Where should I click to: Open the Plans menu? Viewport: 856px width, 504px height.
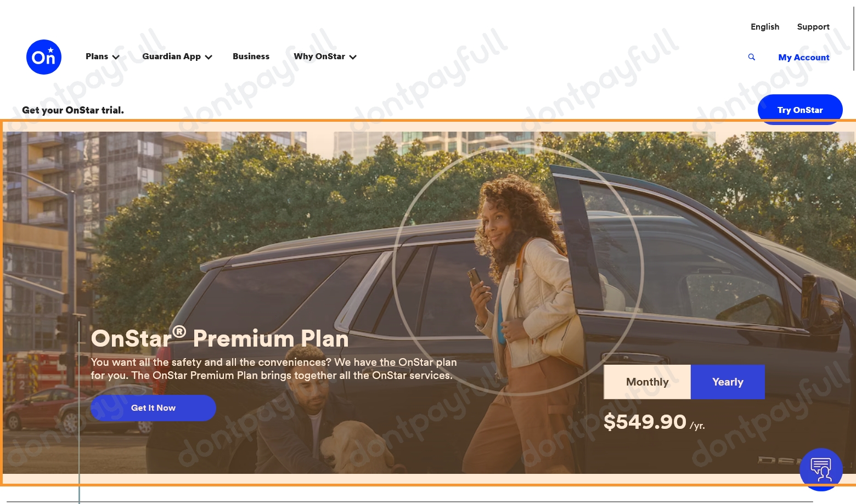coord(97,56)
